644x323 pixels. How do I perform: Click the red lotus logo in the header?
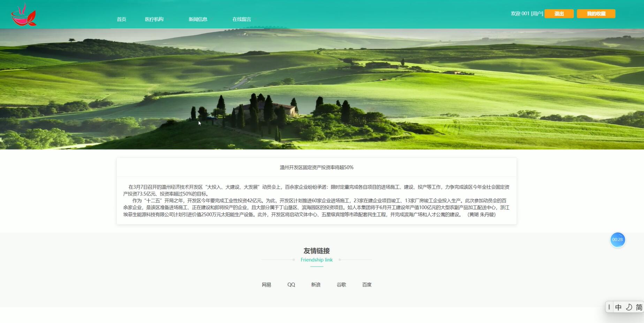coord(24,14)
